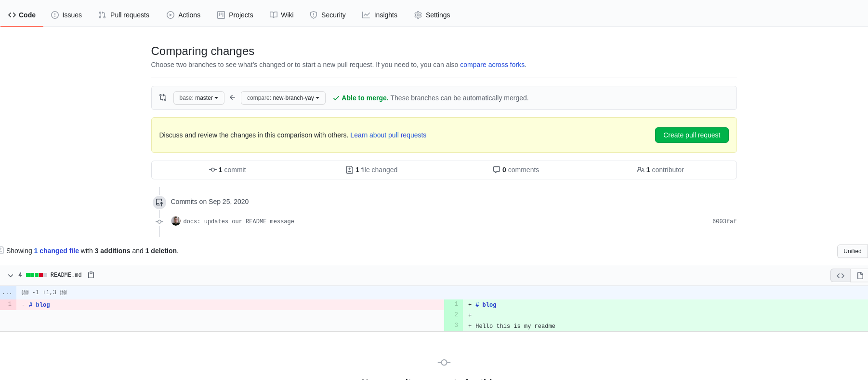Open the Wiki tab
The width and height of the screenshot is (868, 380).
point(282,15)
